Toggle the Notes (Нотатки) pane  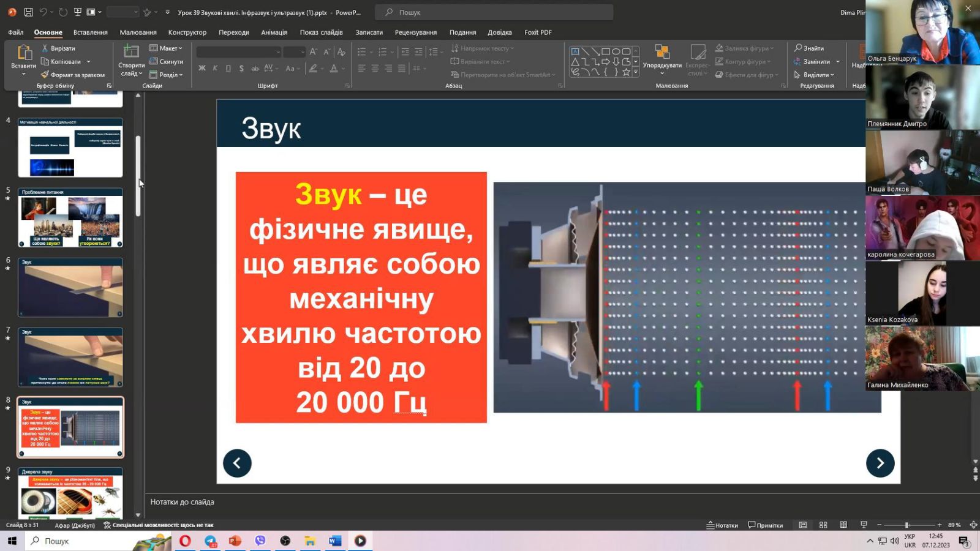[722, 525]
